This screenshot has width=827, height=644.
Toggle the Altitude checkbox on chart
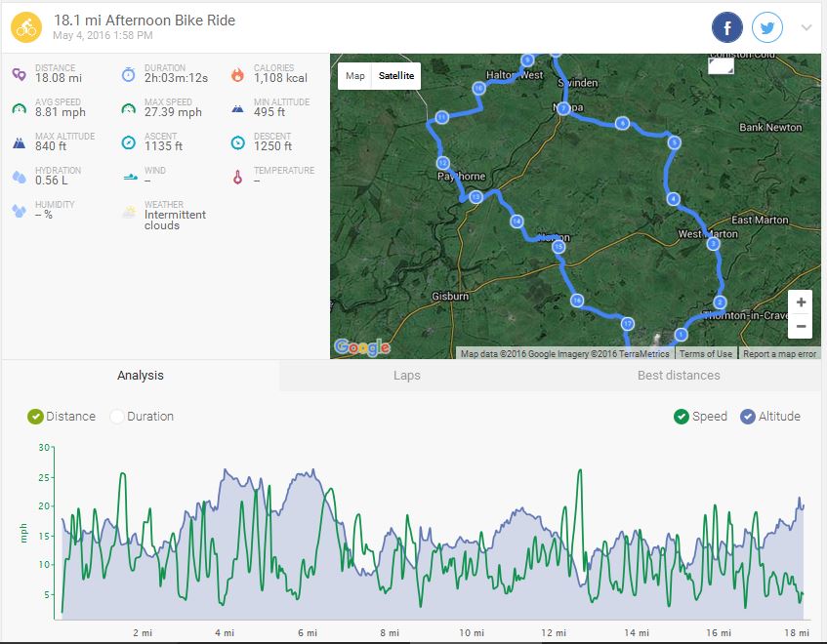point(748,417)
